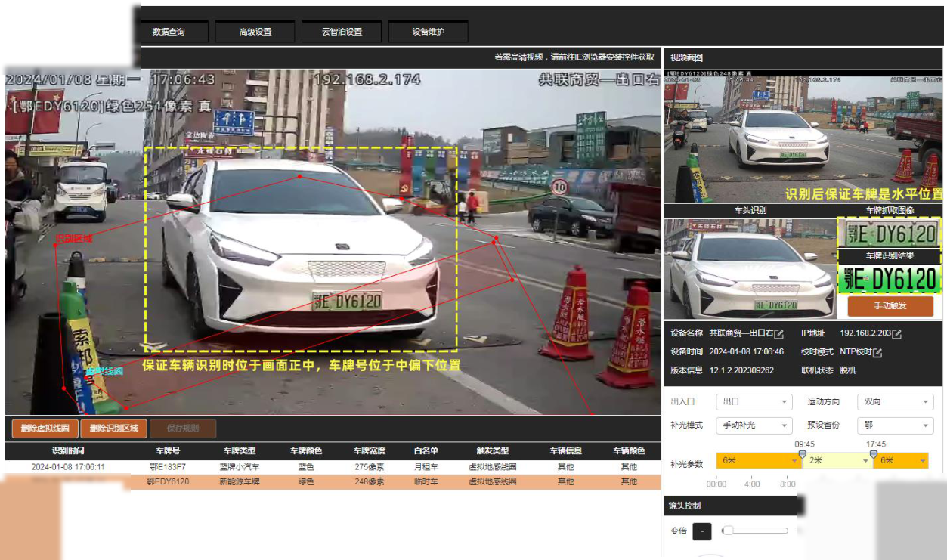Click the 248像素 width cell
Screen dimensions: 947x560
coord(370,481)
